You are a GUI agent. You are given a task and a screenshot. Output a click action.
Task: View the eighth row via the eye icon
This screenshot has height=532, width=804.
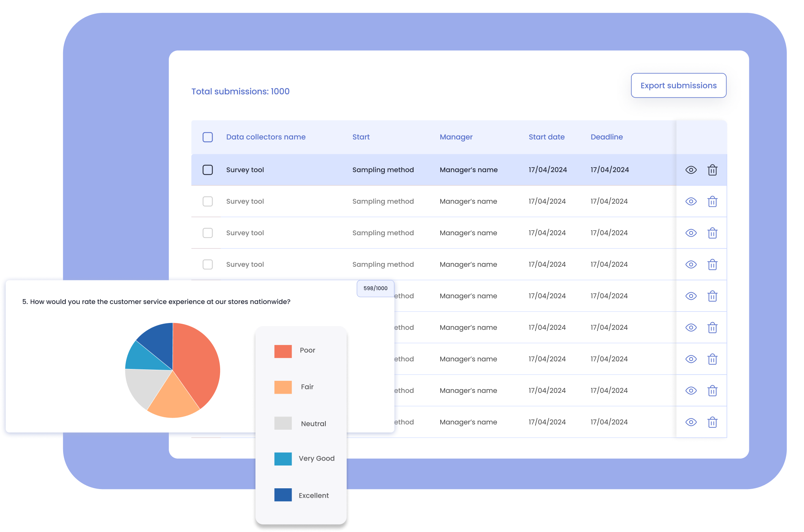691,391
